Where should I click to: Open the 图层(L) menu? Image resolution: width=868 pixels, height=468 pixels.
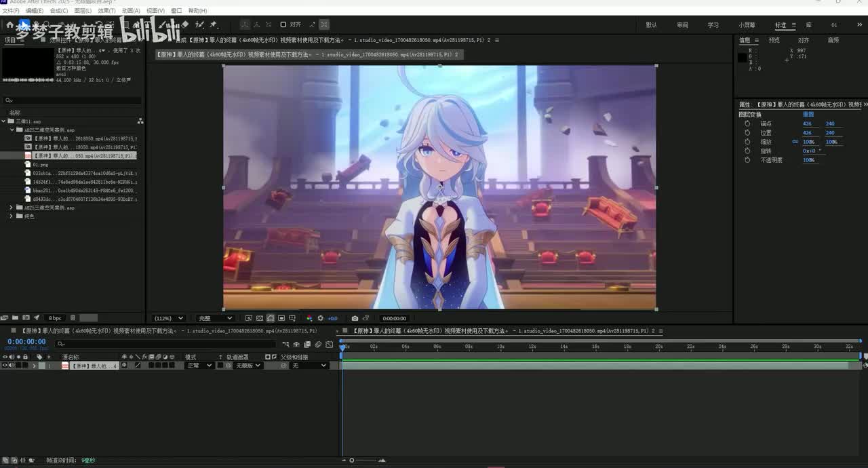tap(83, 11)
